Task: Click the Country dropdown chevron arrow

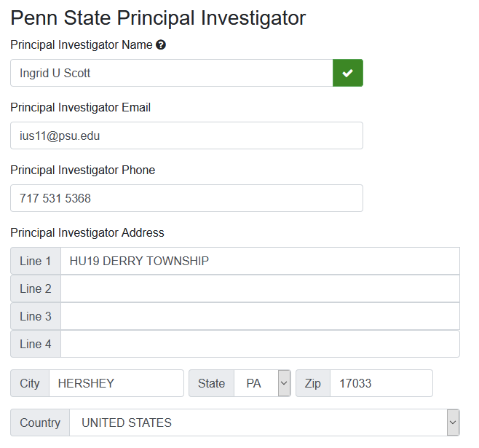Action: coord(453,423)
